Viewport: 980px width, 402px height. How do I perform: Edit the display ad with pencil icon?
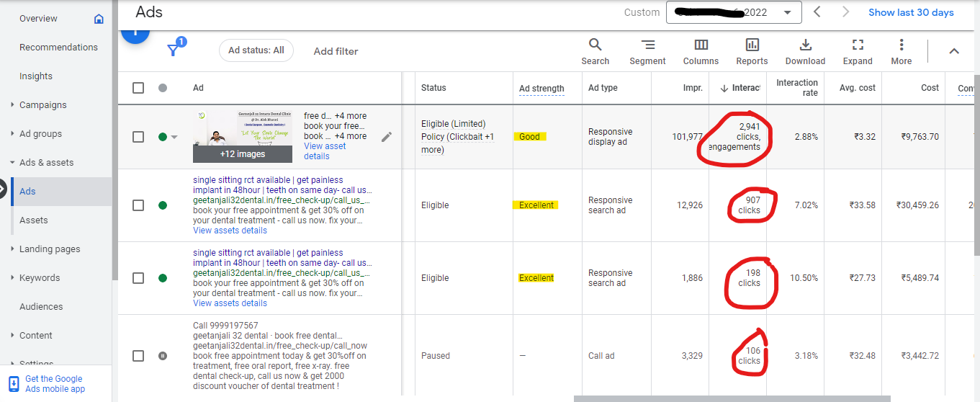pos(387,137)
